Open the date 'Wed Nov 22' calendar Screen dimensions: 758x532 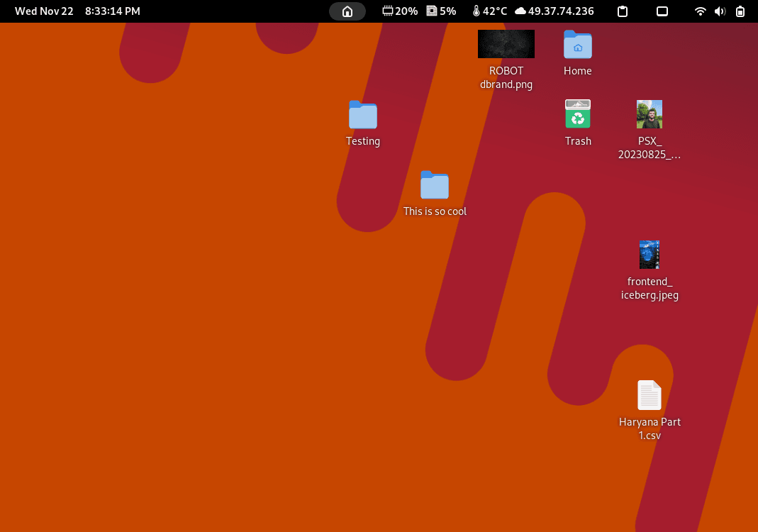click(x=44, y=11)
